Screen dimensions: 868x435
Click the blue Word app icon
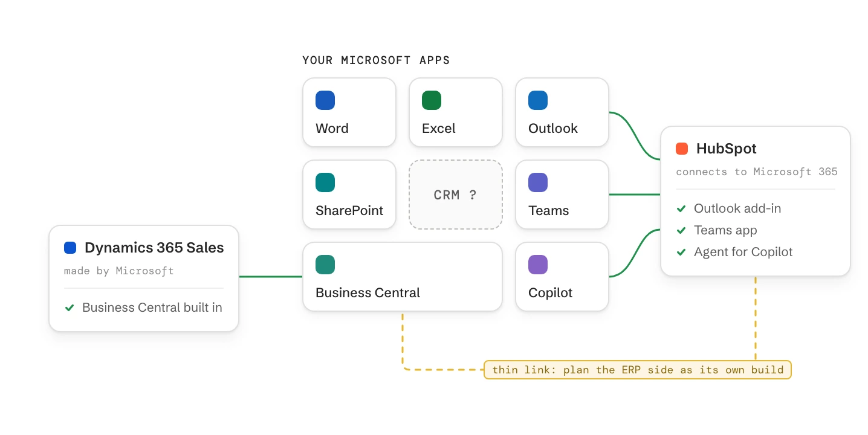(325, 100)
